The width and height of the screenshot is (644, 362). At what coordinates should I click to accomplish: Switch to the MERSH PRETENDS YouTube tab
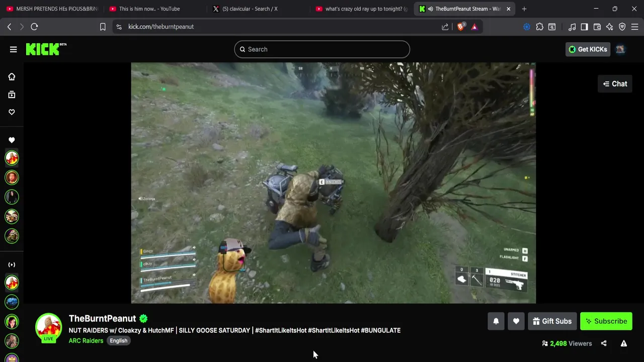point(52,9)
